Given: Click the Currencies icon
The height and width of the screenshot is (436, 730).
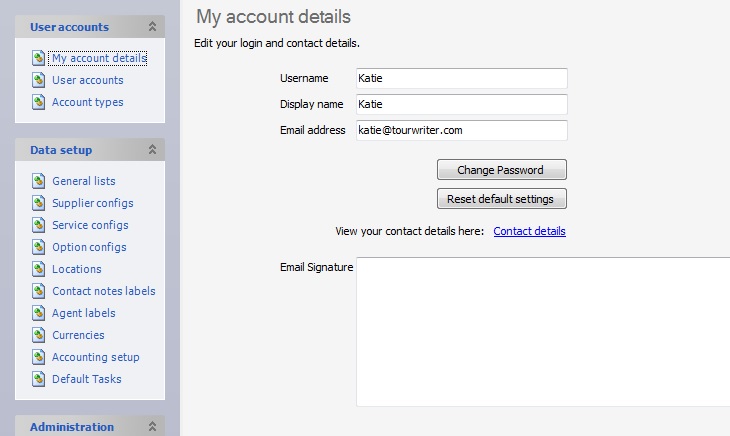Looking at the screenshot, I should 39,335.
